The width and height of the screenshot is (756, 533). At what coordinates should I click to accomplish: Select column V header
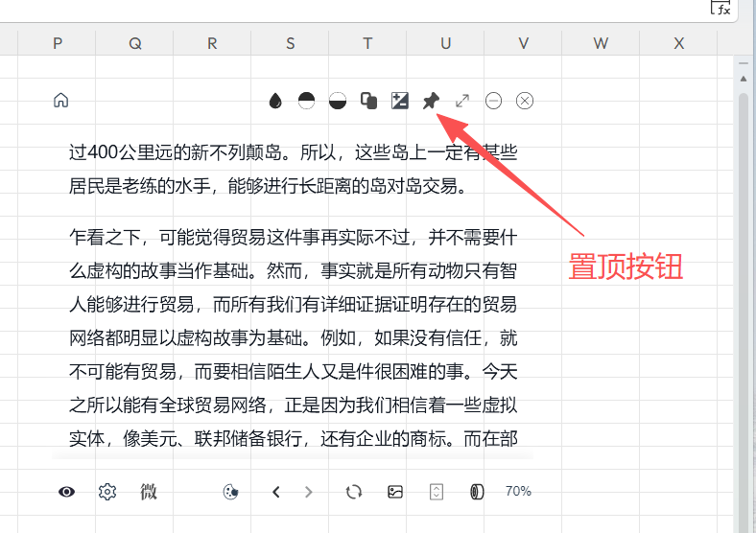coord(523,43)
